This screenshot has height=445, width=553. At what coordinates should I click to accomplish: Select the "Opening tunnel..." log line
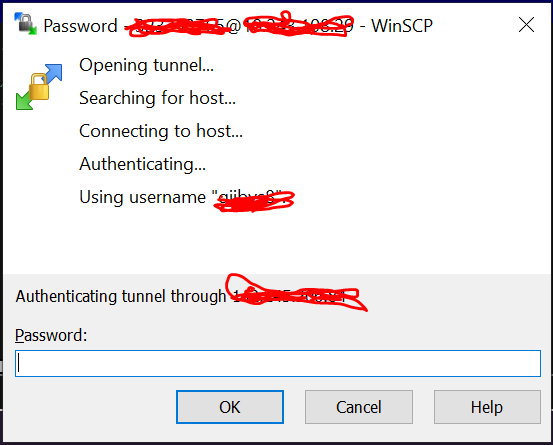[x=146, y=65]
